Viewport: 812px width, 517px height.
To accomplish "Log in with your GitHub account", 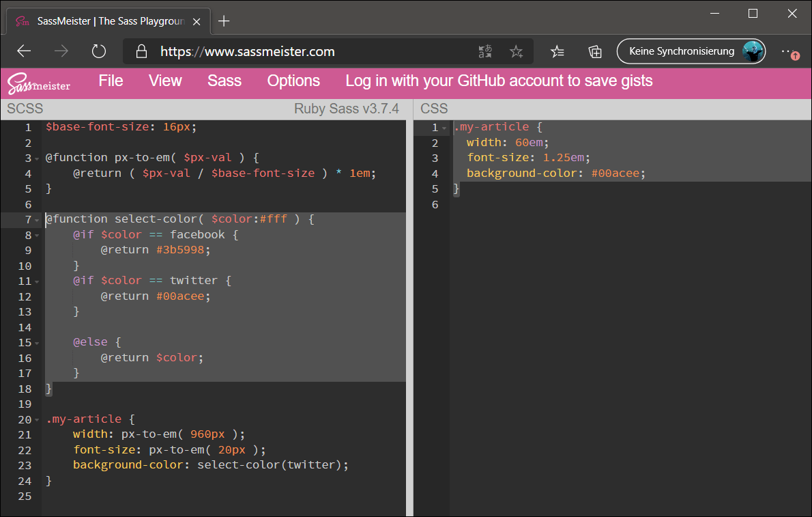I will 499,81.
